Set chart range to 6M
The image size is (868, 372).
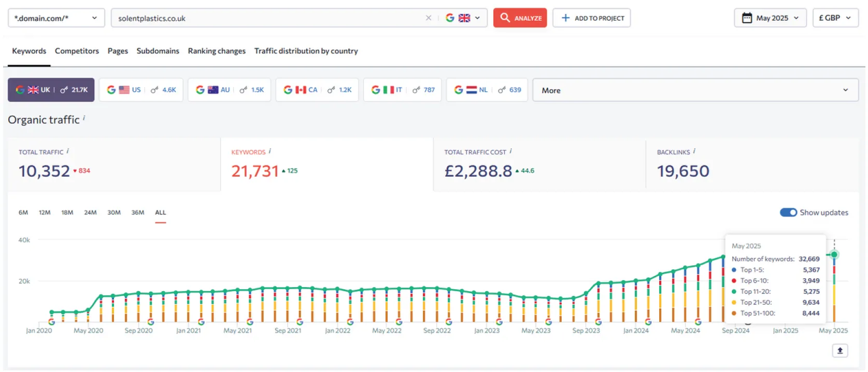pyautogui.click(x=23, y=212)
